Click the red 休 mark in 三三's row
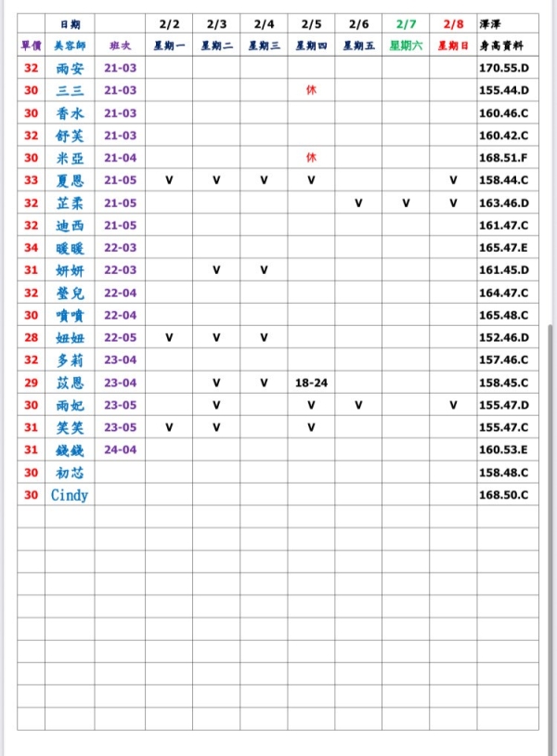557x756 pixels. coord(311,90)
